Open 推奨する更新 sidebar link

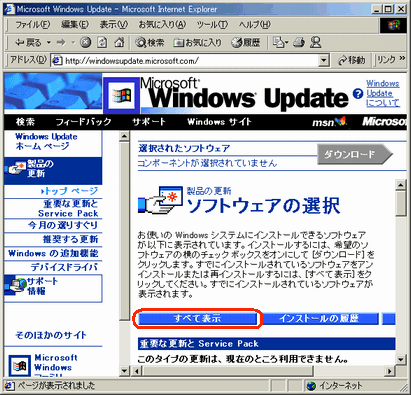coord(70,239)
